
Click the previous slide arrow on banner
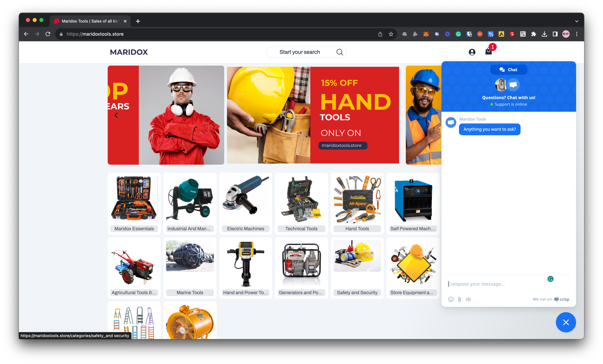[x=116, y=115]
